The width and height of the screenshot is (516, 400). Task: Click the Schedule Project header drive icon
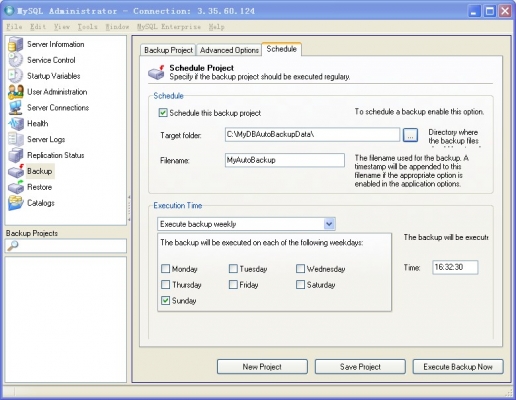156,72
